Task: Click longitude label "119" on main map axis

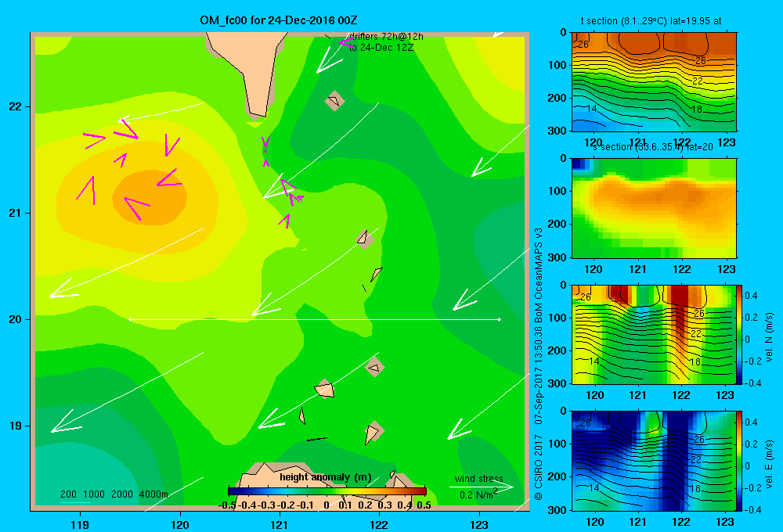Action: point(80,524)
